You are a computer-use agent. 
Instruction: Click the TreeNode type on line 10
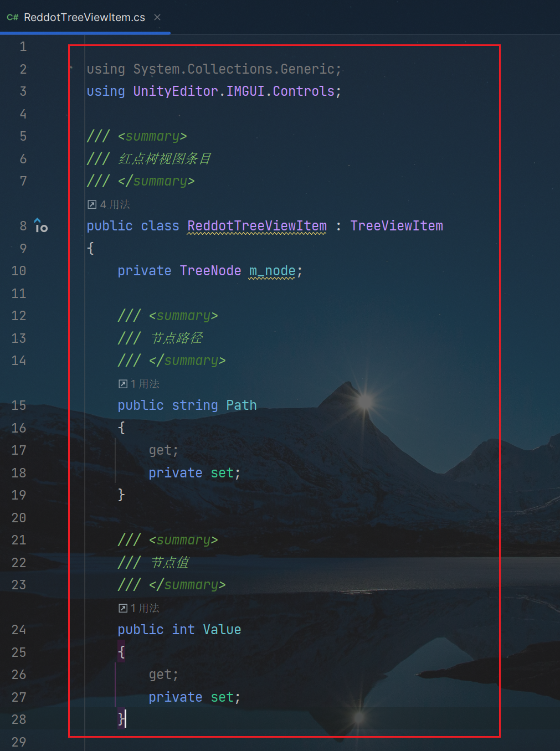tap(210, 271)
